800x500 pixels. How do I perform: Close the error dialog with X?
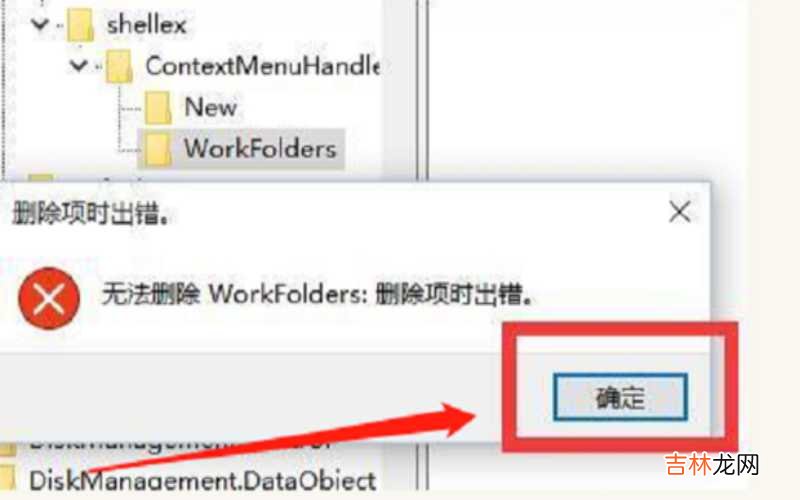click(680, 212)
